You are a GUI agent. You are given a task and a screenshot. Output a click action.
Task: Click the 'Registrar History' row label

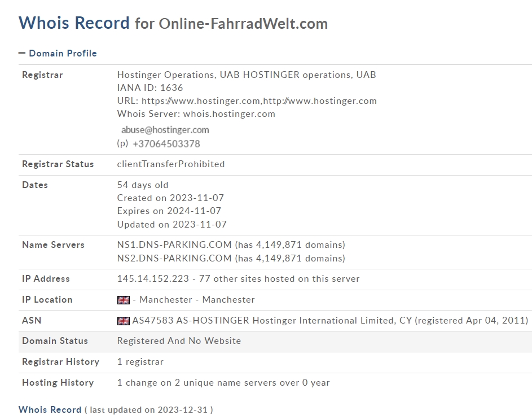pos(61,361)
